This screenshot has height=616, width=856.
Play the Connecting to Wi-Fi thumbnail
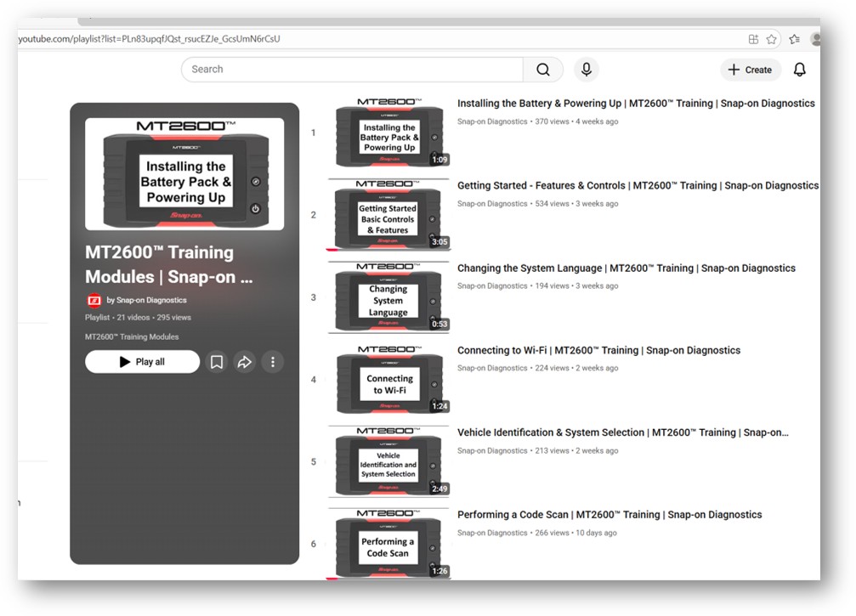[389, 380]
